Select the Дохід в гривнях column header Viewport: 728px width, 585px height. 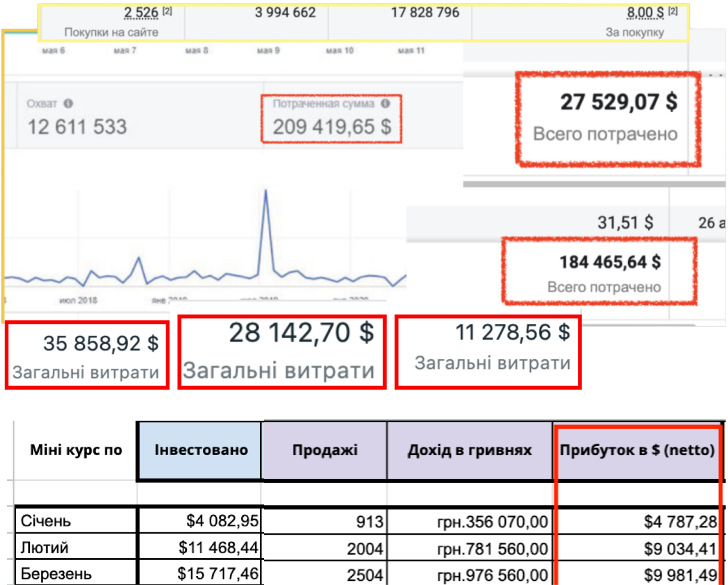click(469, 450)
